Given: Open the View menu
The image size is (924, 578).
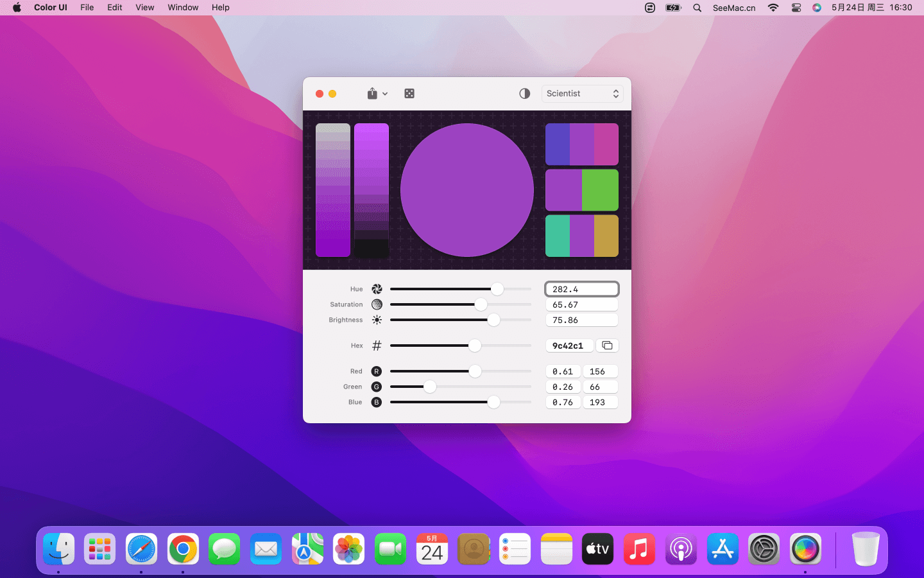Looking at the screenshot, I should coord(144,8).
